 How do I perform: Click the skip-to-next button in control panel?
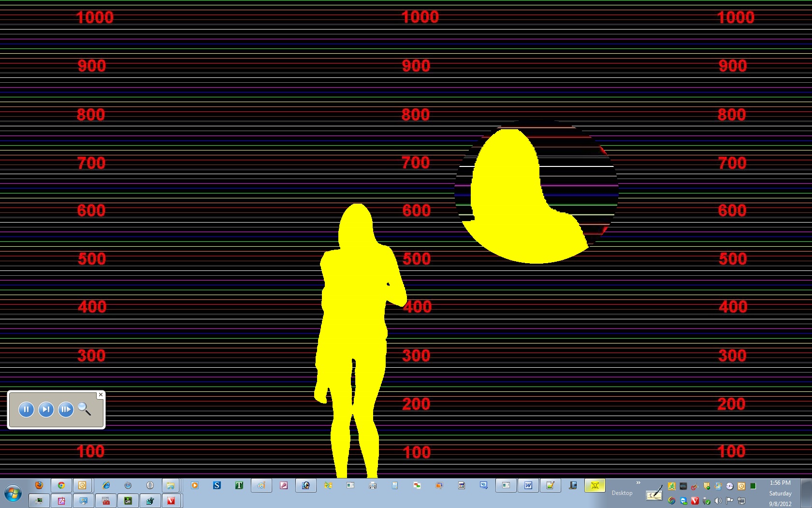pos(46,410)
